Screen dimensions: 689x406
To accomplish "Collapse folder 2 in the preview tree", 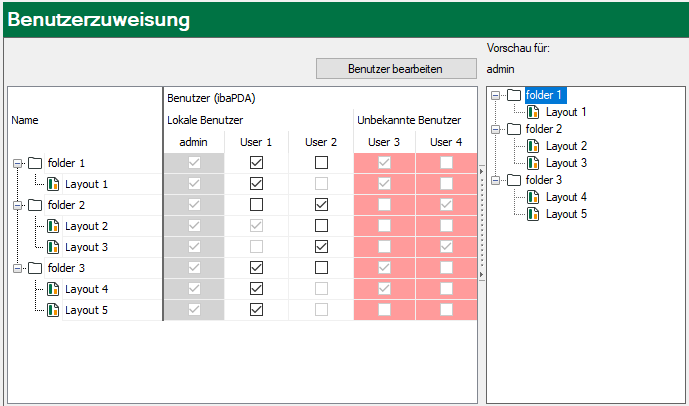I will 496,129.
